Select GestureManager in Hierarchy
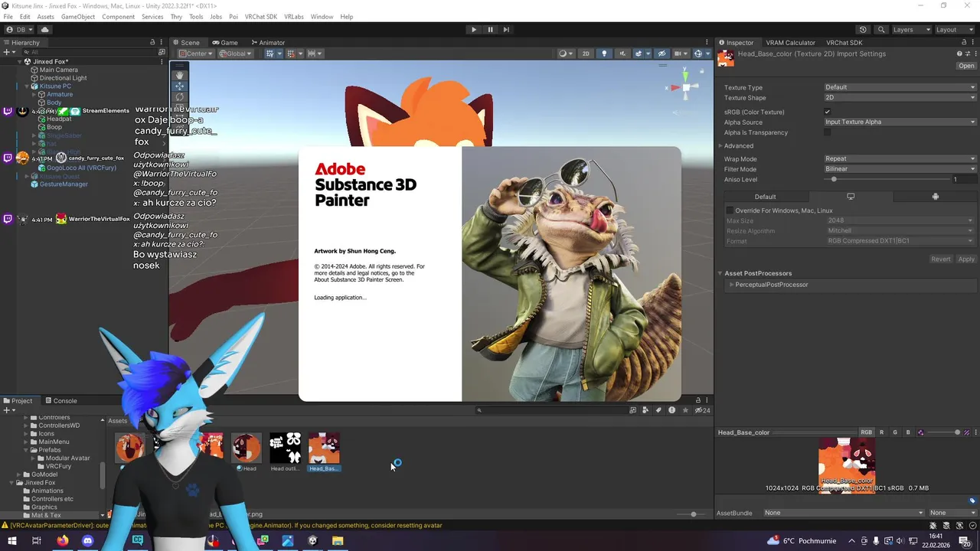980x551 pixels. [x=64, y=184]
